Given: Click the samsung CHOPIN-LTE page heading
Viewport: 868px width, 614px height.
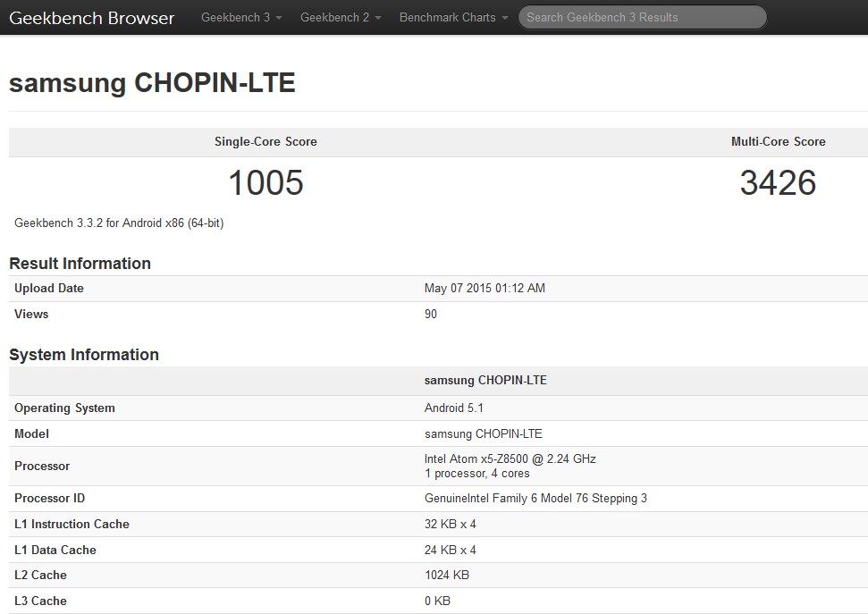Looking at the screenshot, I should [152, 83].
